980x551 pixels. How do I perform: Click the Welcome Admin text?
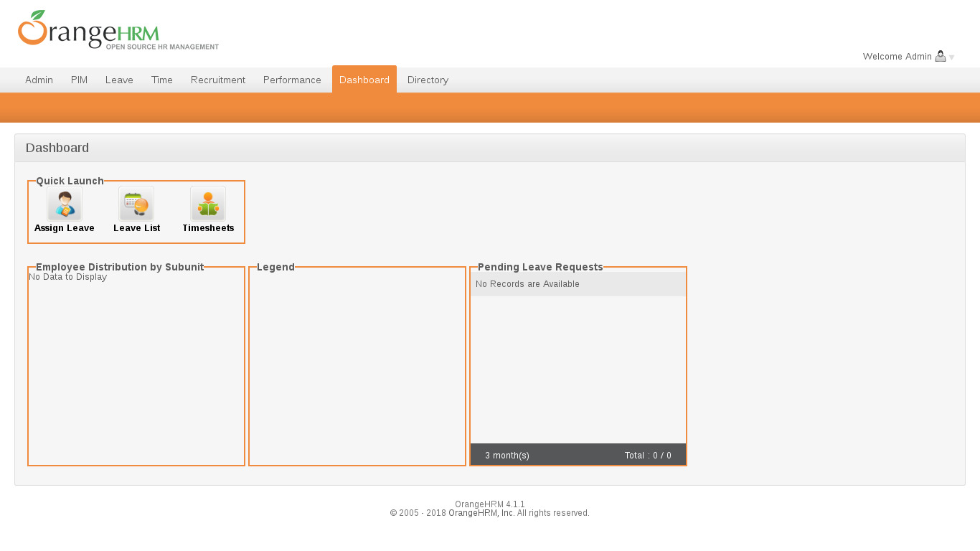(x=897, y=57)
